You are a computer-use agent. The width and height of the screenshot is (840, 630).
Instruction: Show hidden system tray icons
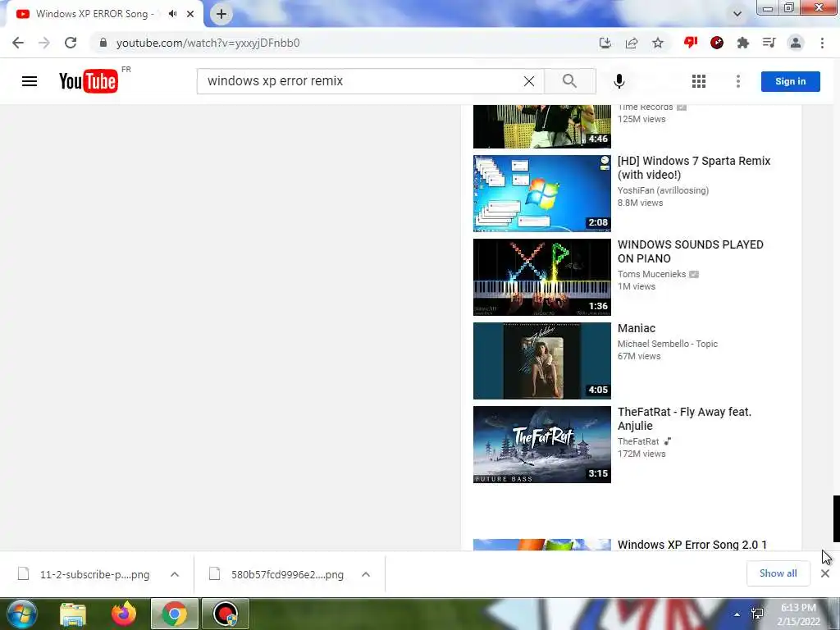(x=737, y=614)
